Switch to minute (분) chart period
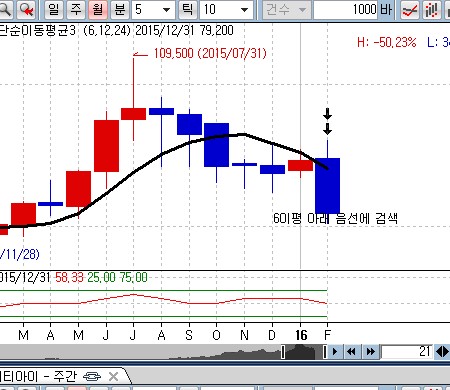Image resolution: width=450 pixels, height=390 pixels. tap(120, 10)
